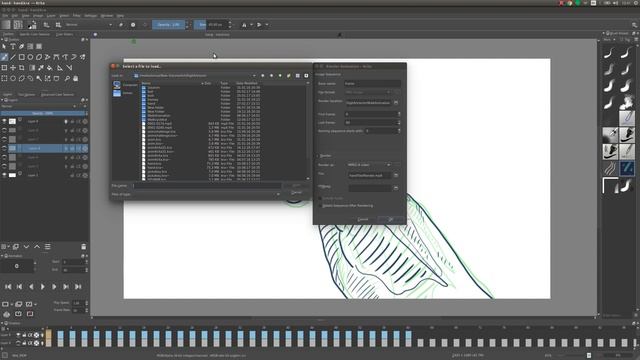The width and height of the screenshot is (640, 360).
Task: Select the Line tool
Action: tap(13, 57)
